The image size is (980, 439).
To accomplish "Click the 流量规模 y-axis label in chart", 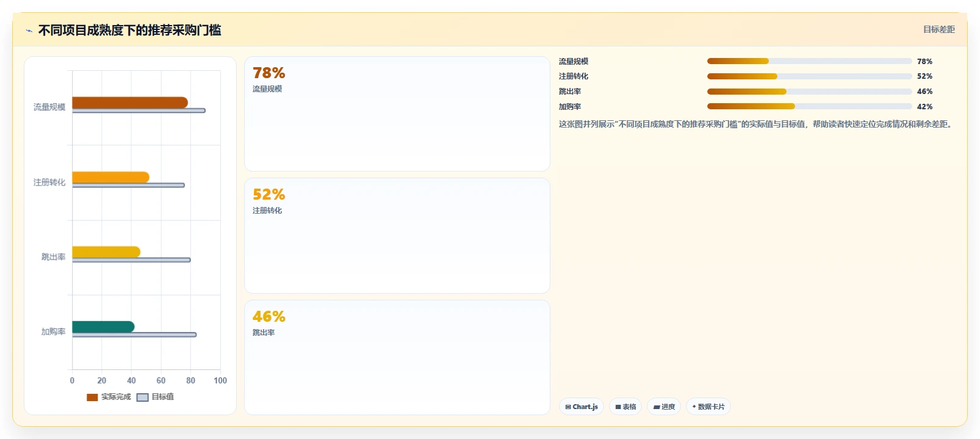I will tap(49, 107).
